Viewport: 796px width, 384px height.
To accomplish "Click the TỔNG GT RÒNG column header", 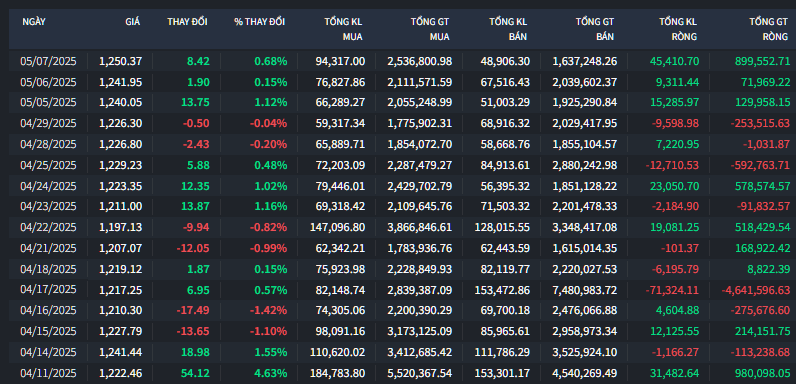I will point(769,29).
